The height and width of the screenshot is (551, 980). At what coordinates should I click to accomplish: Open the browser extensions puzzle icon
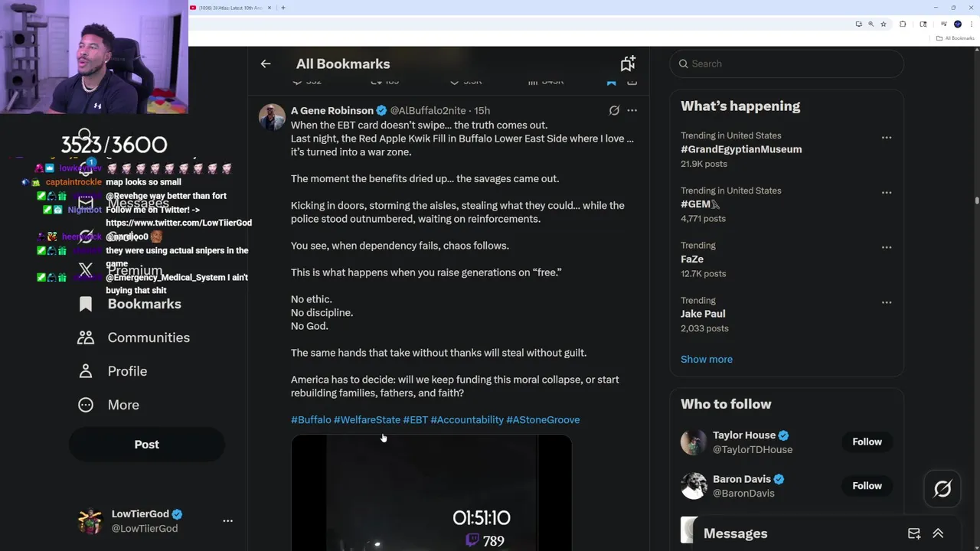(903, 24)
